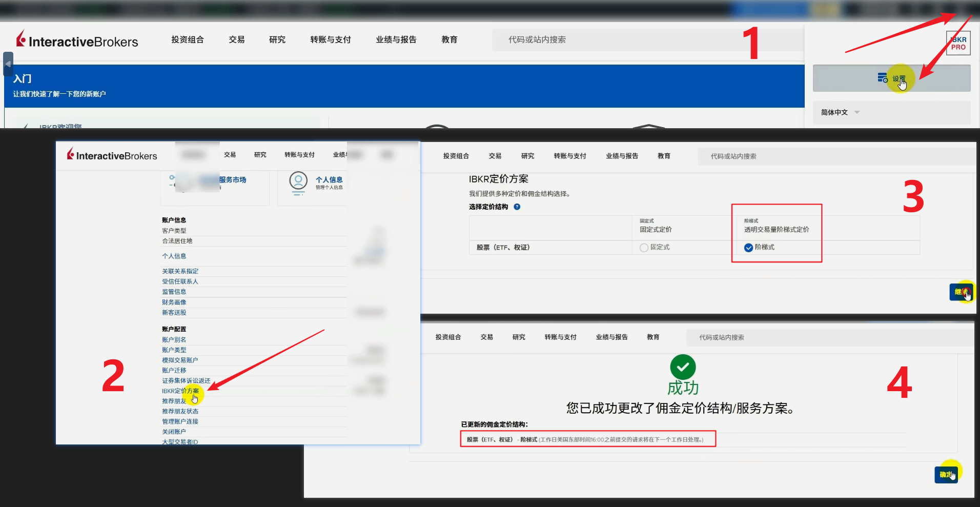The height and width of the screenshot is (507, 980).
Task: Open the 个人信息 card icon
Action: (298, 183)
